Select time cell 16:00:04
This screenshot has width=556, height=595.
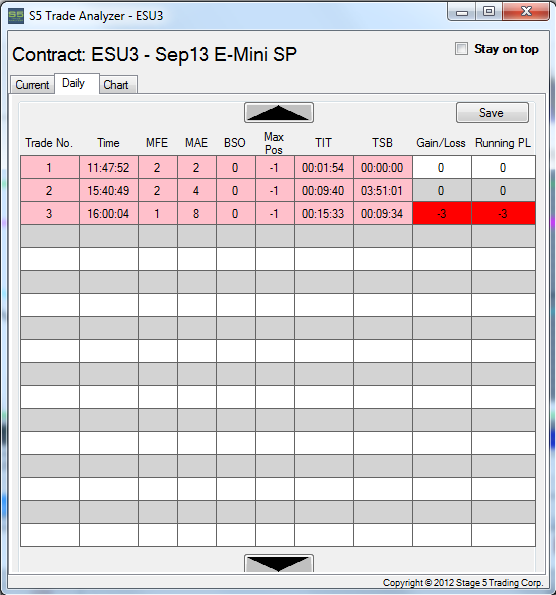[109, 213]
